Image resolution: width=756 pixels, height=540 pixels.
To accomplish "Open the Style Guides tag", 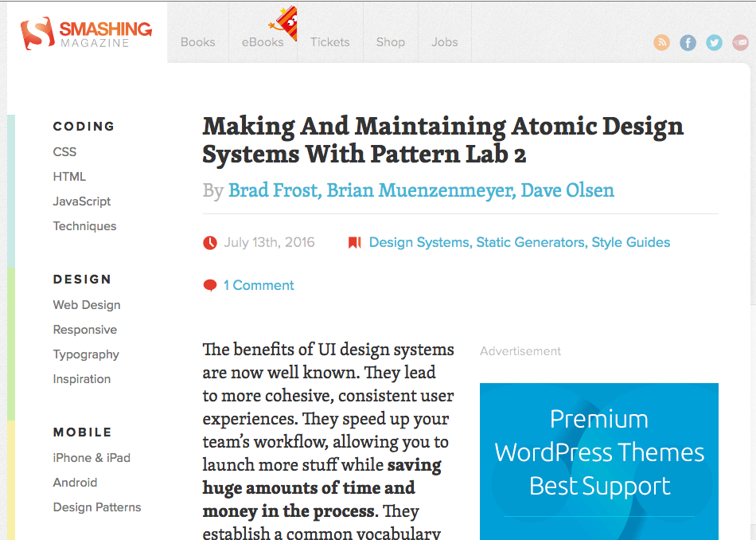I will pyautogui.click(x=630, y=242).
